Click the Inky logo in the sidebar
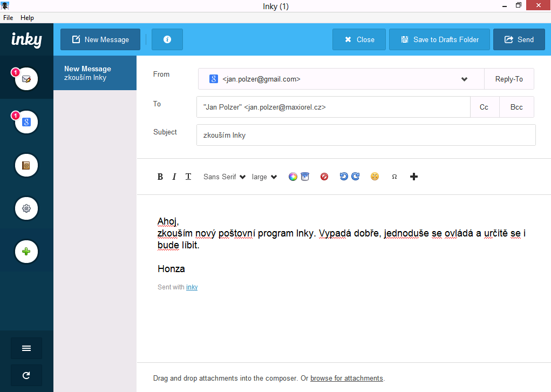 point(26,39)
